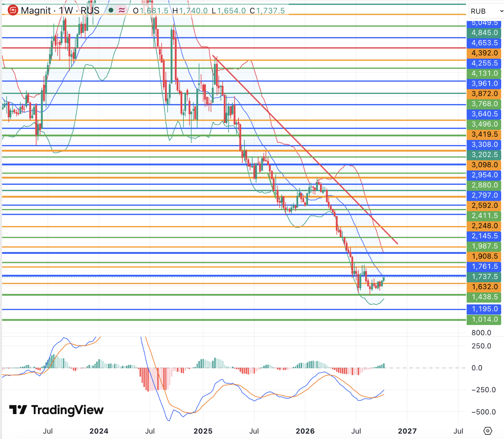Click the open value 1,681.5 in header
The width and height of the screenshot is (504, 439).
pos(154,11)
